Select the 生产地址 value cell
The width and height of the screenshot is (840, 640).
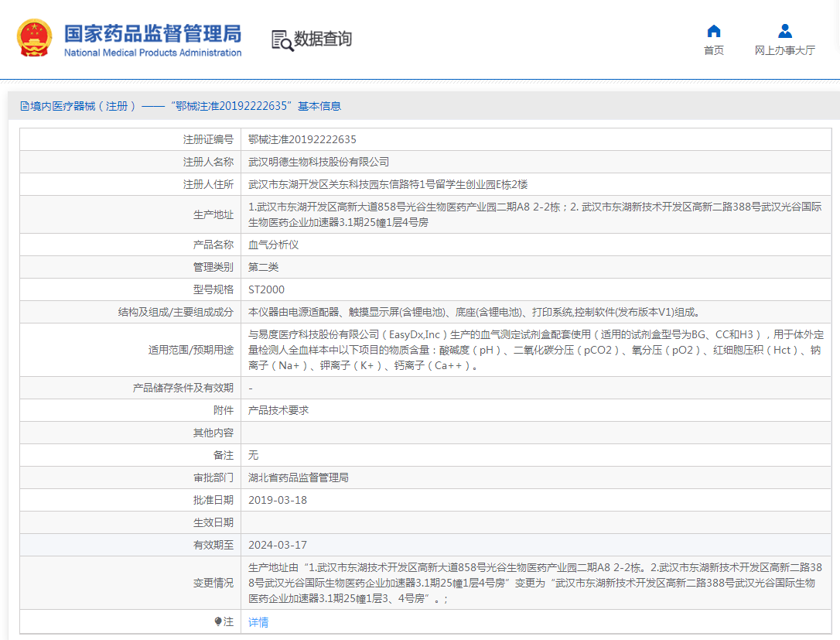pyautogui.click(x=534, y=214)
